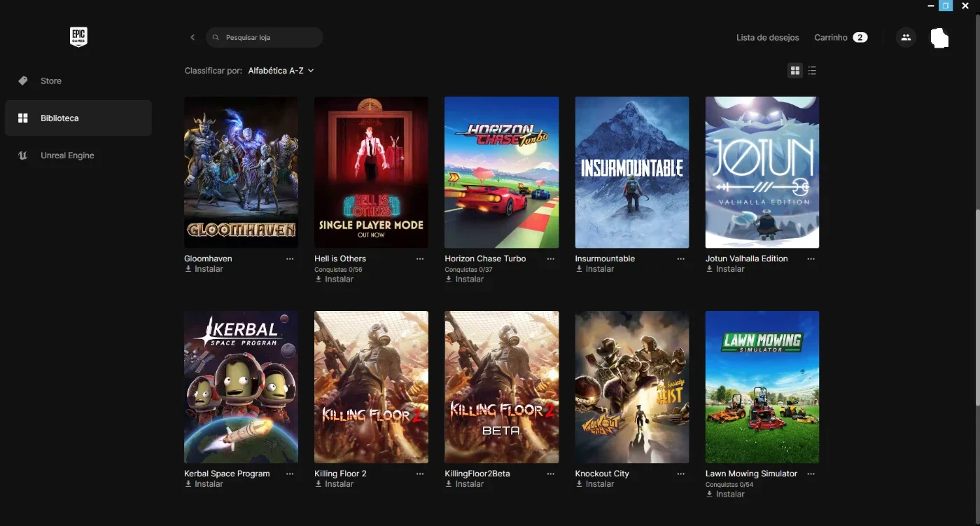The image size is (980, 526).
Task: Install Kerbal Space Program
Action: pos(204,484)
